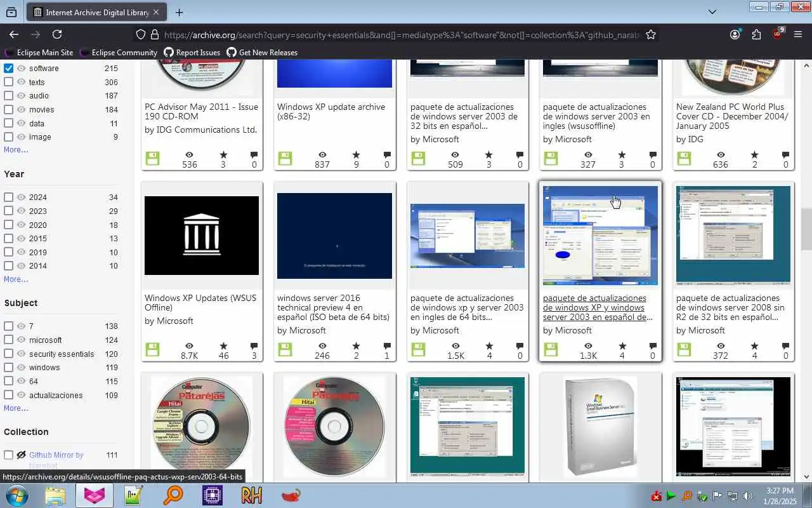Click the Windows Small Business Server box thumbnail

tap(600, 427)
